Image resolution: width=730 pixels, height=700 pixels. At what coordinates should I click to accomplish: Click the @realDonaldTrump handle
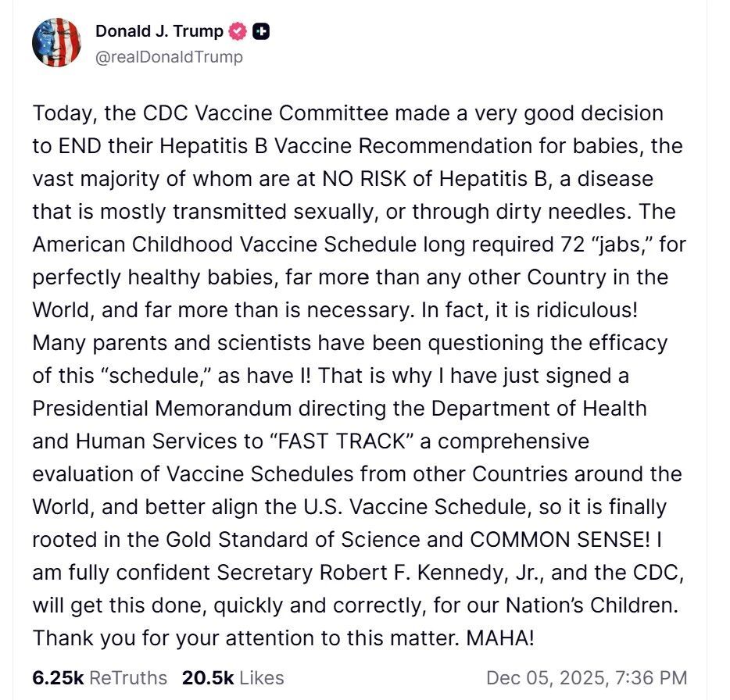[169, 57]
